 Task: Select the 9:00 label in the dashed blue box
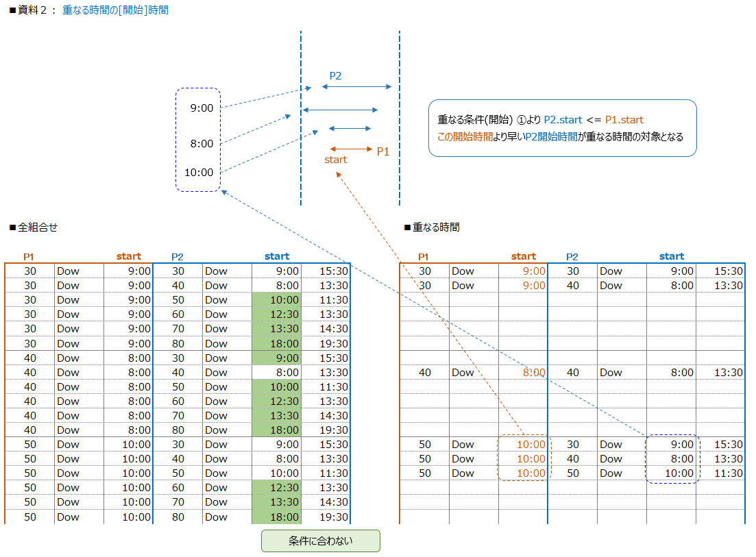tap(202, 108)
